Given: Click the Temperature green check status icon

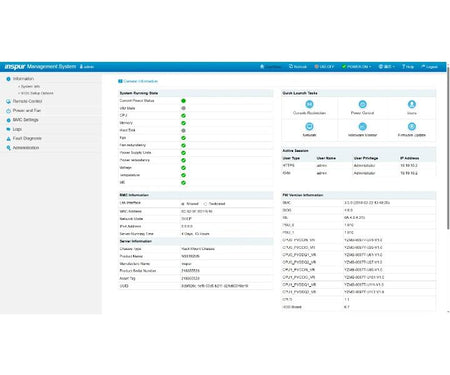Looking at the screenshot, I should pos(183,175).
